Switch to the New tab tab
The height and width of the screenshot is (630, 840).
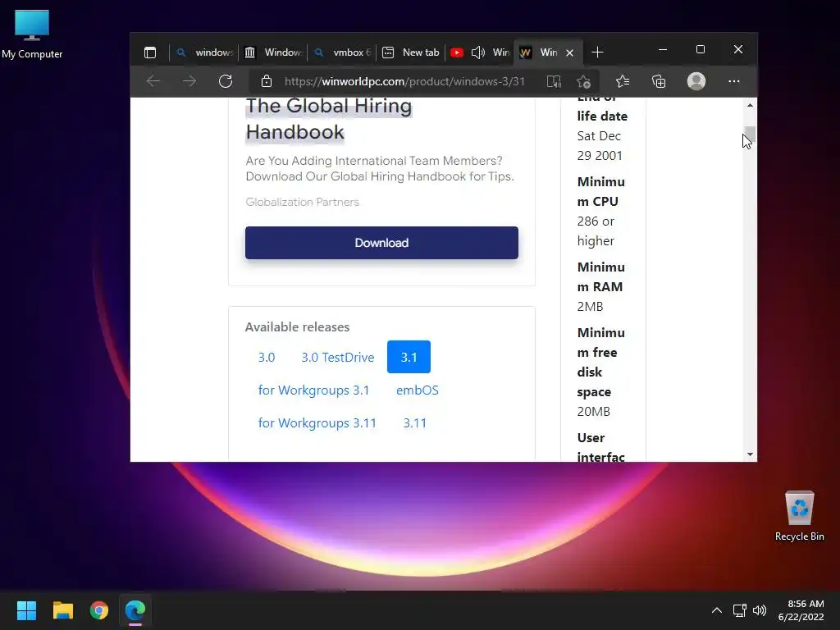point(412,52)
